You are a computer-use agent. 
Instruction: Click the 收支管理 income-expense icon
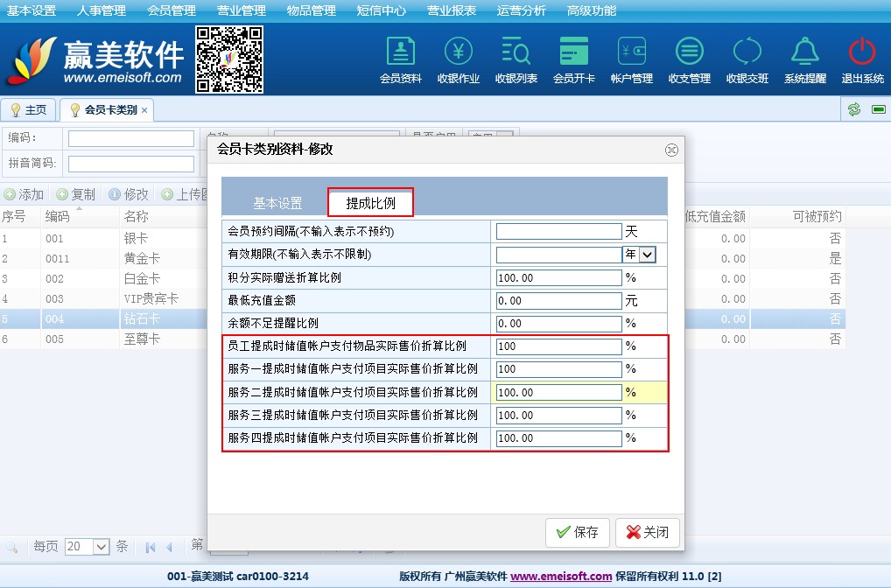(689, 52)
